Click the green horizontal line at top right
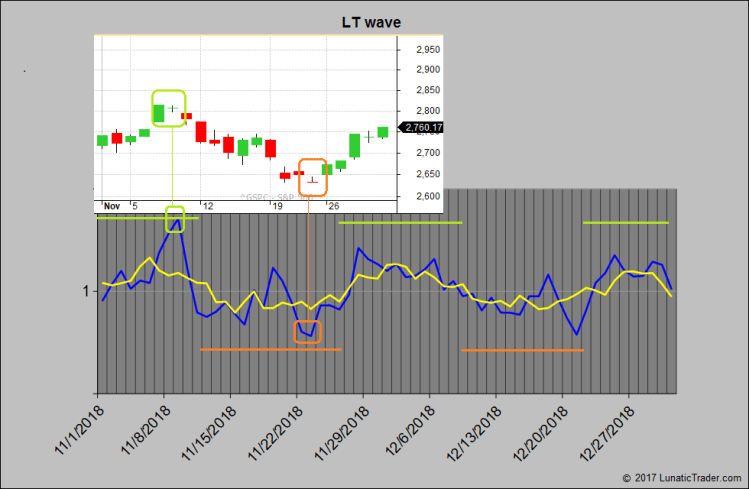This screenshot has height=489, width=749. [625, 222]
